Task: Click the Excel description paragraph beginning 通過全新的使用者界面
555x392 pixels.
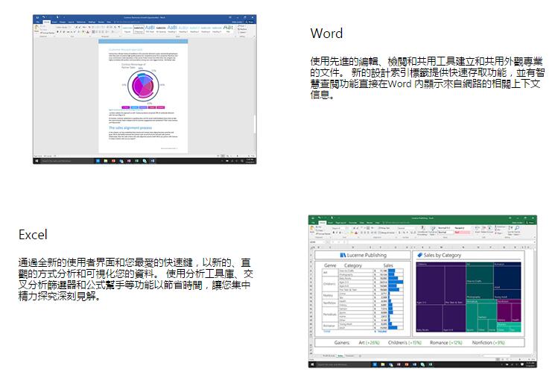Action: coord(136,279)
